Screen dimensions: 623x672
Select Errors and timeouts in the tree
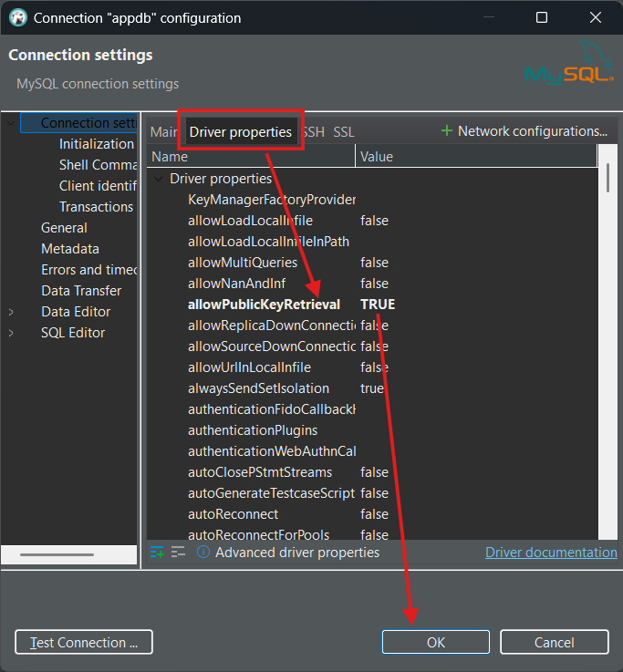click(x=88, y=270)
